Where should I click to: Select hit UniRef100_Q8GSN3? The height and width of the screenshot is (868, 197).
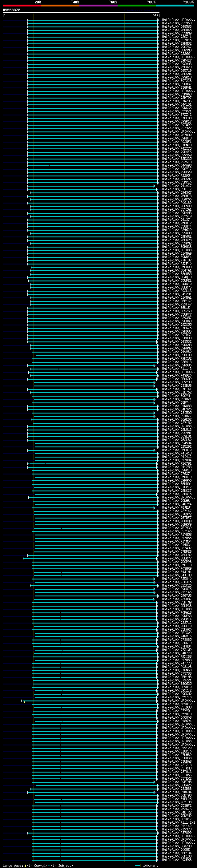coord(177,50)
